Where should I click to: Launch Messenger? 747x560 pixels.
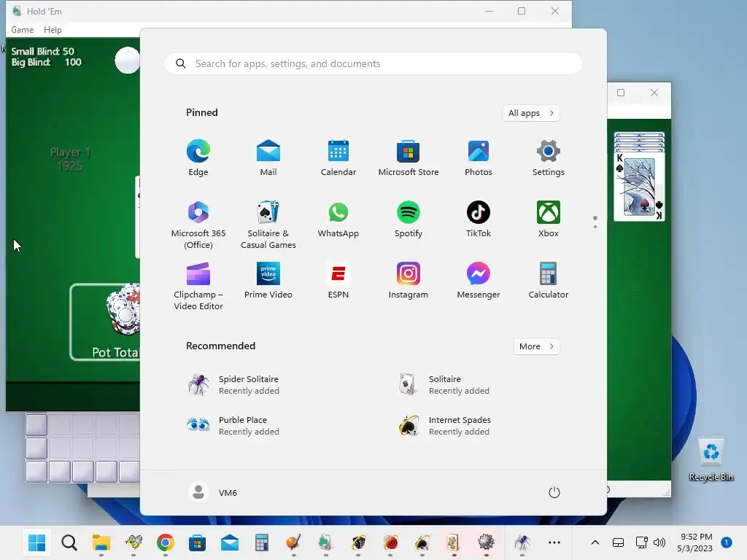[x=479, y=281]
